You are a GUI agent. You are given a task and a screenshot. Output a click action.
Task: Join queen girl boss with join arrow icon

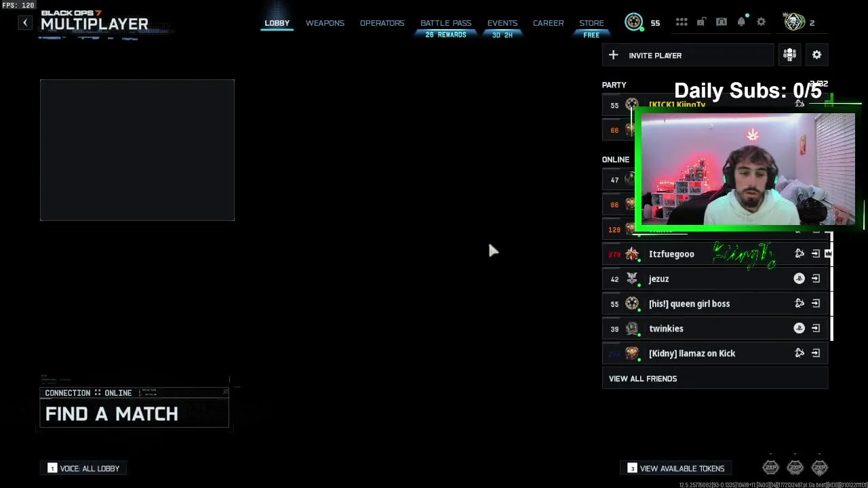[x=816, y=304]
